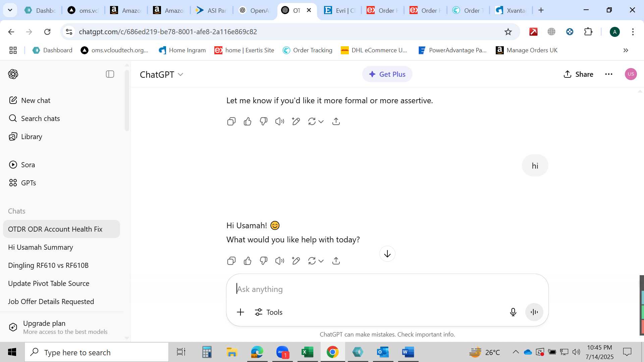Open Outlook from the Windows taskbar
This screenshot has width=644, height=362.
coord(383,352)
